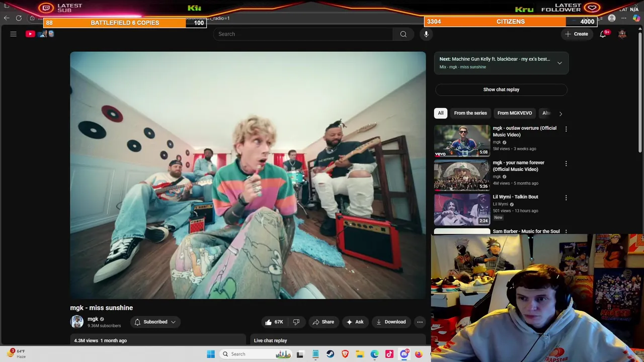This screenshot has height=362, width=644.
Task: Show chat replay
Action: coord(501,89)
